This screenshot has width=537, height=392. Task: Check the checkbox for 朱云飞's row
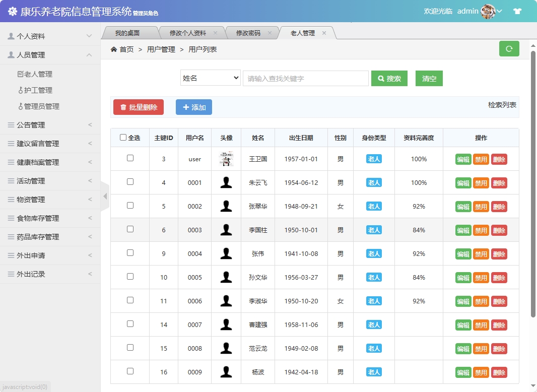(x=130, y=182)
